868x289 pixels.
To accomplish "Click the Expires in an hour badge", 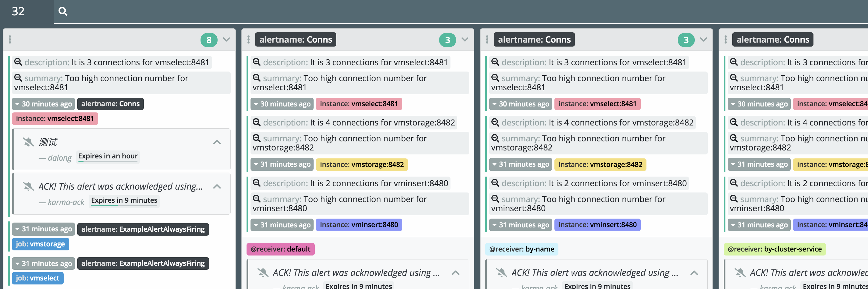I will pos(108,156).
